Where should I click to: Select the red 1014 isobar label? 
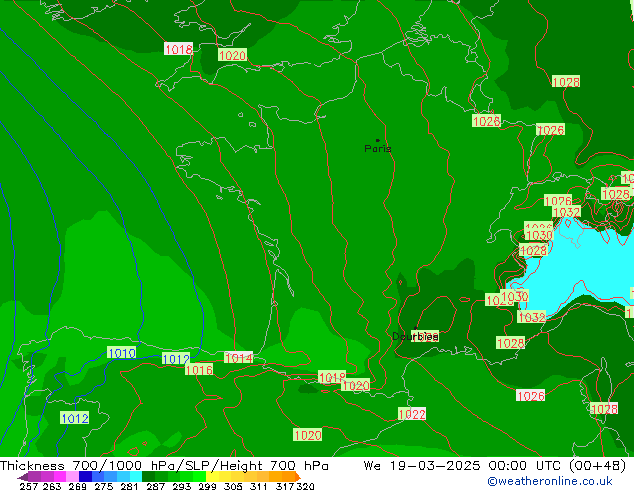[239, 358]
